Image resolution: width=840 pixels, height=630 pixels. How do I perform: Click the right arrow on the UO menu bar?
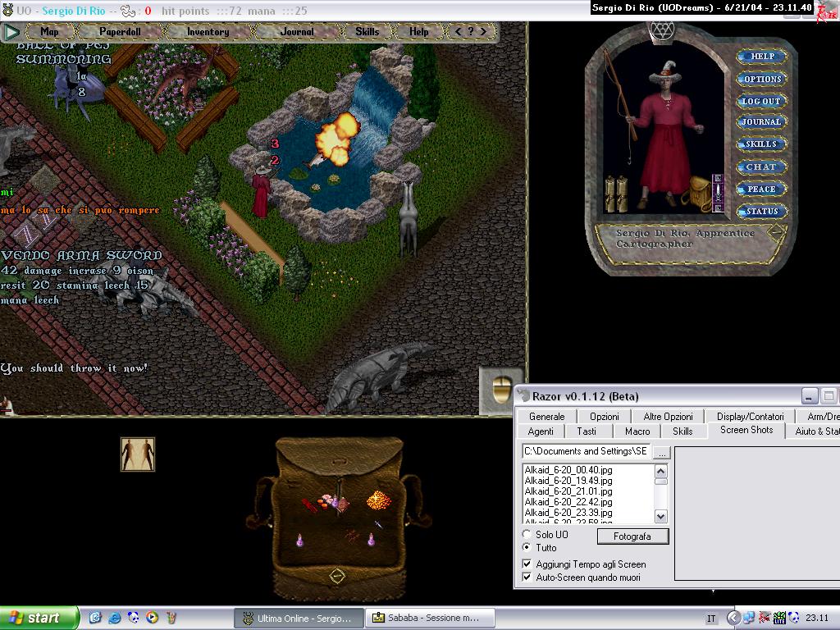point(483,32)
